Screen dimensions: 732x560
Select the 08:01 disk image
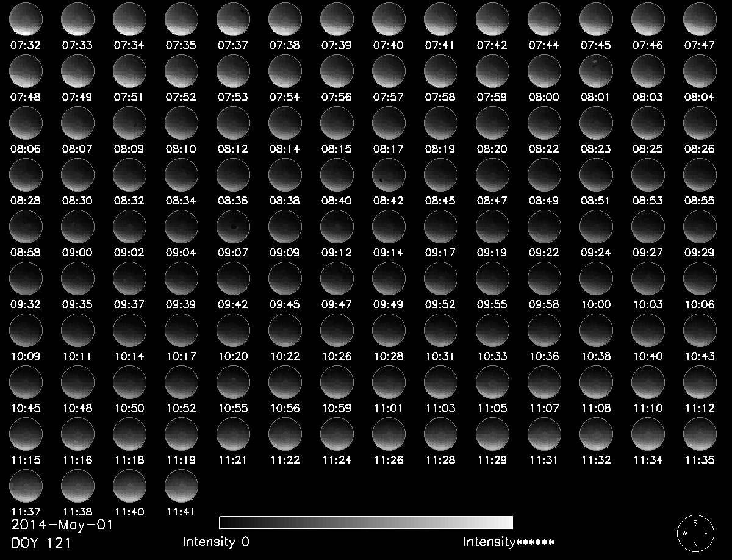596,71
